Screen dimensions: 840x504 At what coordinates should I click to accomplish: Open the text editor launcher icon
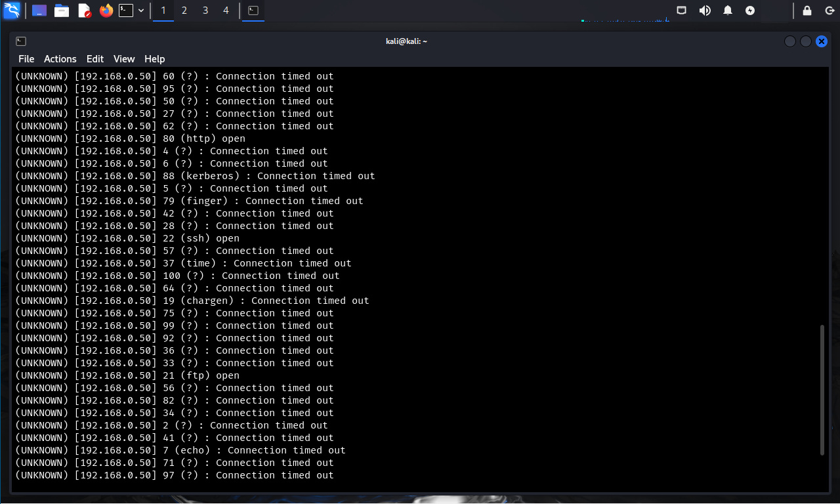pos(84,10)
